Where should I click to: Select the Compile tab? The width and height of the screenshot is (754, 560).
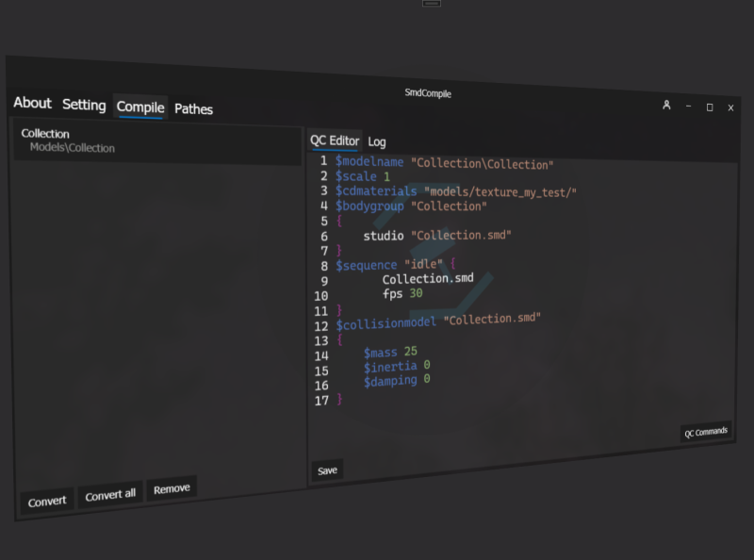coord(140,107)
